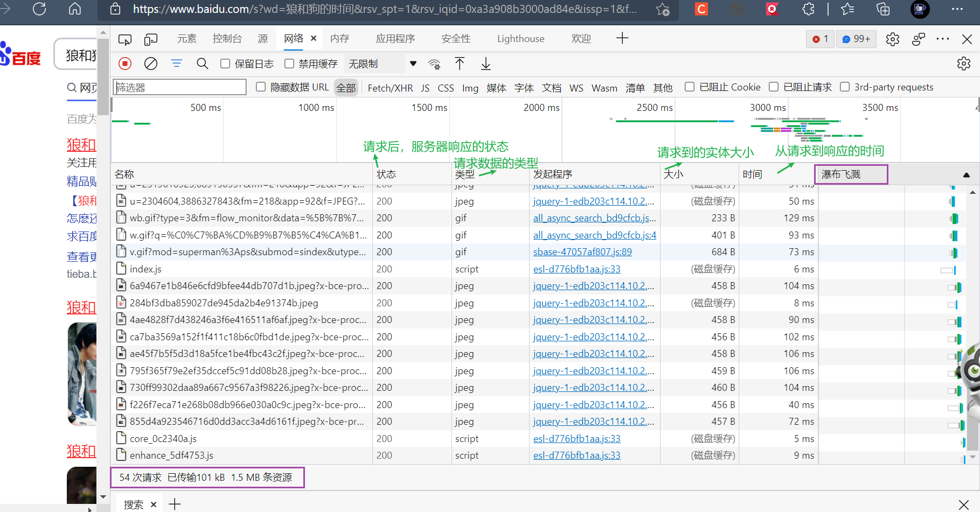Add more DevTools tools plus icon

[622, 38]
